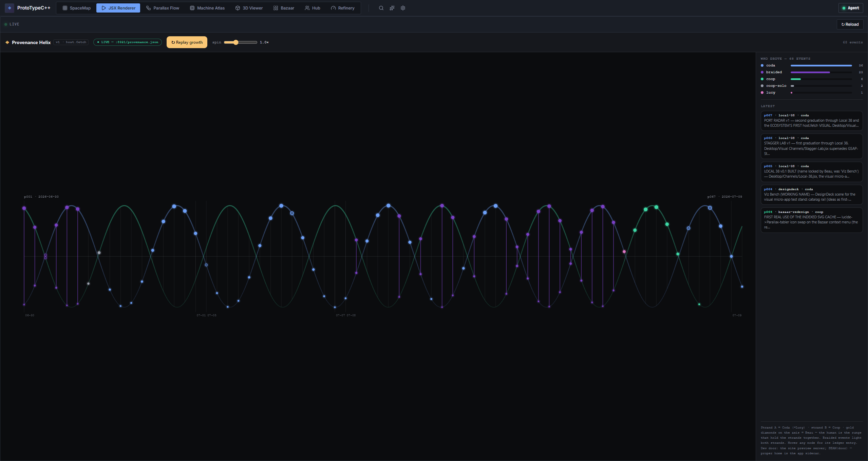Click the coda label in legend
868x461 pixels.
pyautogui.click(x=771, y=65)
